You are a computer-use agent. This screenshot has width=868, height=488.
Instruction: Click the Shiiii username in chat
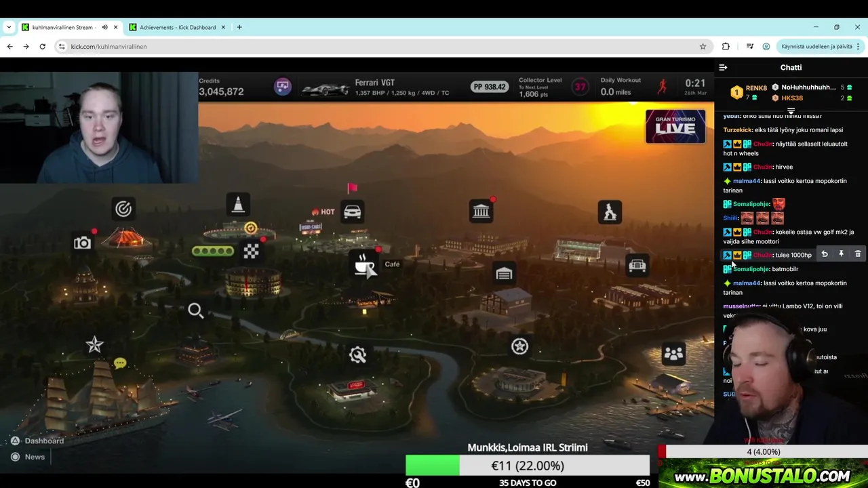(730, 218)
